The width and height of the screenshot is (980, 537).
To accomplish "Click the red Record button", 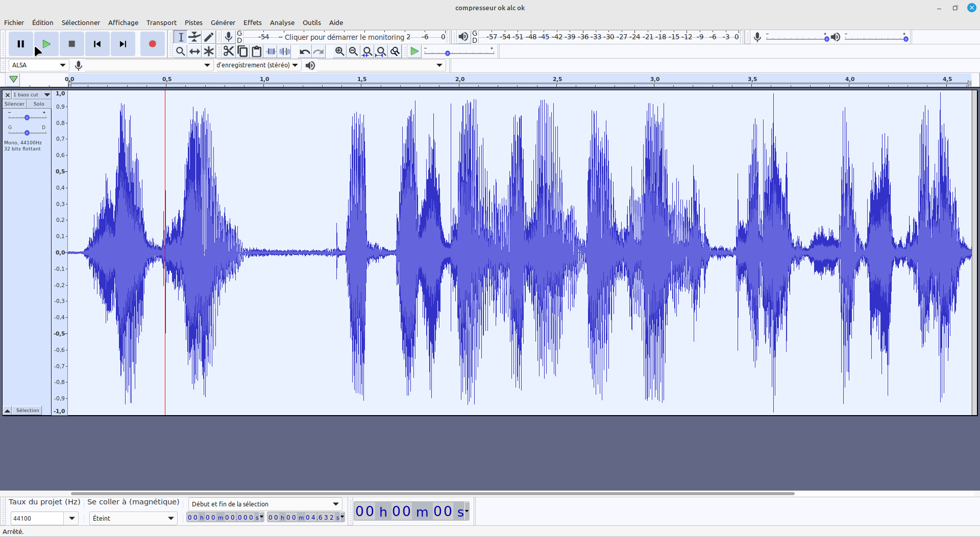I will (x=152, y=44).
